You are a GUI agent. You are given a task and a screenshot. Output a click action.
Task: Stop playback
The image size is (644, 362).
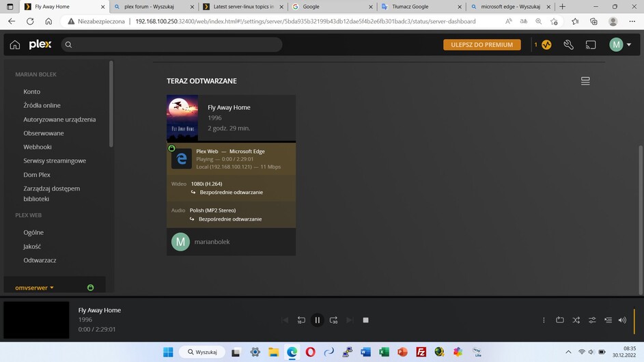tap(365, 320)
